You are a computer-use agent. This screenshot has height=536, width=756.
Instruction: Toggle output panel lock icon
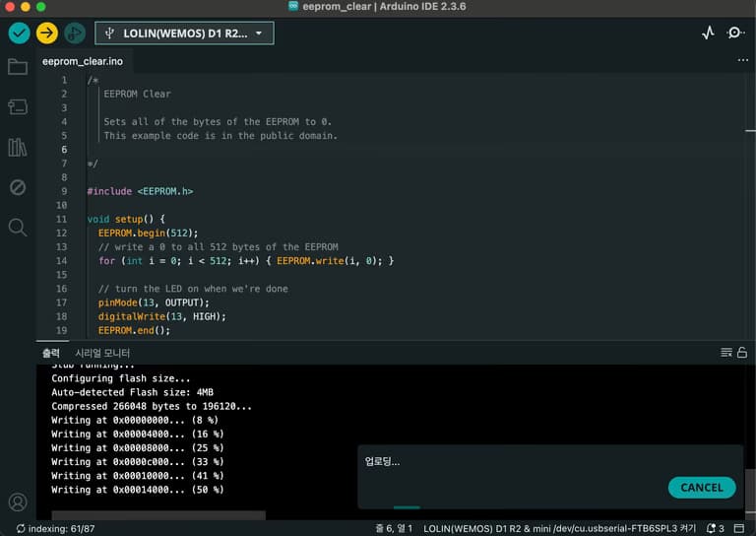(x=742, y=353)
